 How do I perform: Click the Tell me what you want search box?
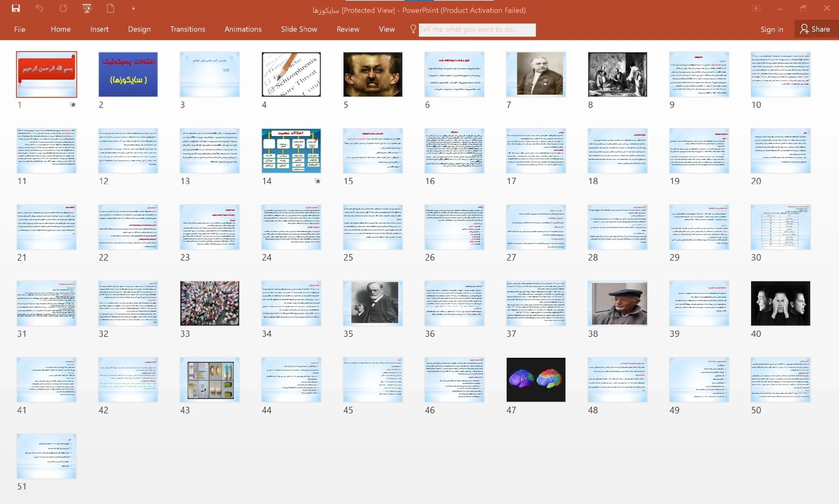click(477, 29)
